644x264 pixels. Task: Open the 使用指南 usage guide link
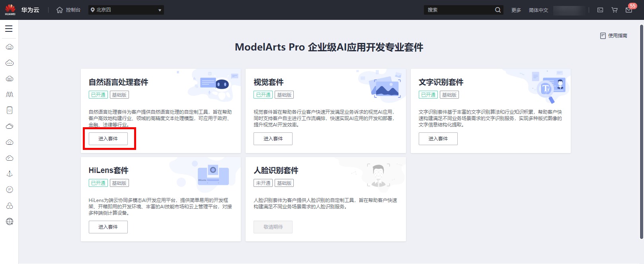[x=614, y=36]
